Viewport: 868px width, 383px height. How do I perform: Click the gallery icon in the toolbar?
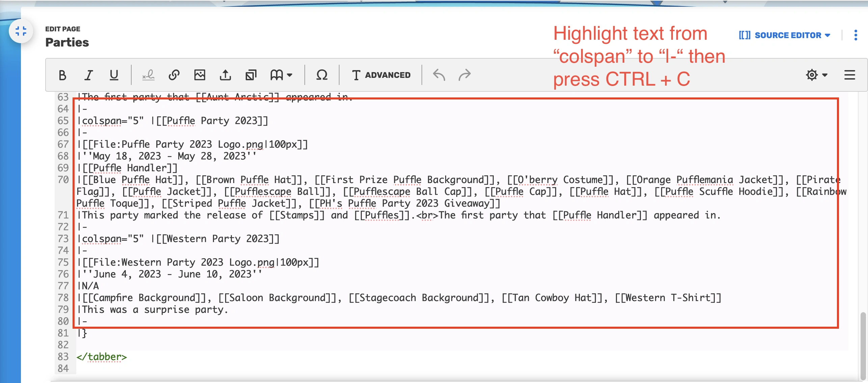click(x=251, y=75)
